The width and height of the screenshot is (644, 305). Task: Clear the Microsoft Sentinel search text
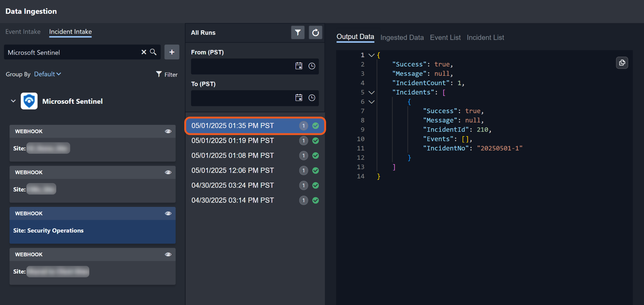click(144, 52)
